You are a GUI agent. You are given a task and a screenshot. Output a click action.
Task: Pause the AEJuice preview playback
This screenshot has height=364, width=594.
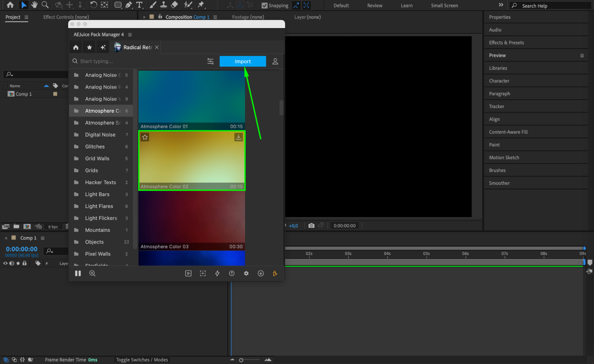pos(78,273)
